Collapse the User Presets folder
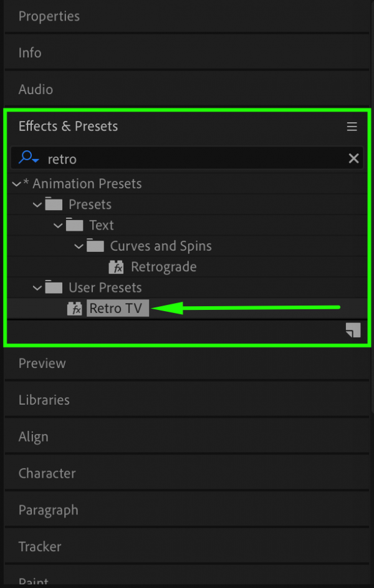Image resolution: width=374 pixels, height=588 pixels. coord(37,287)
